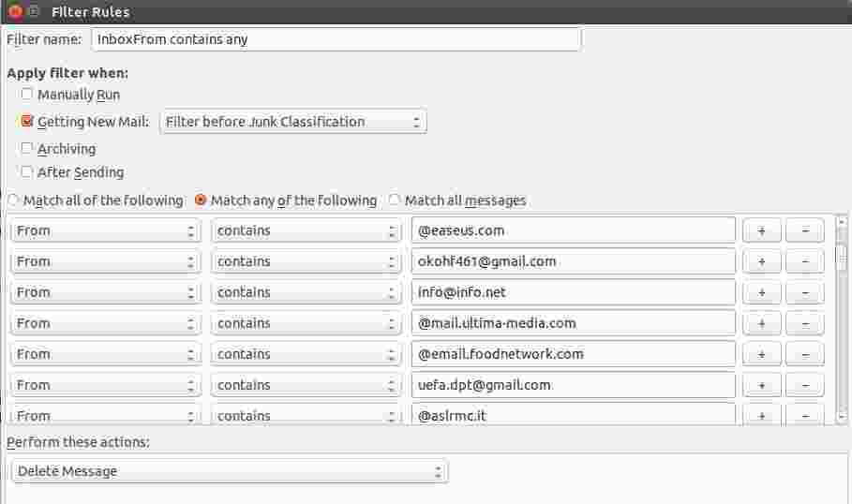Viewport: 852px width, 504px height.
Task: Click the plus button beside @easeus.com rule
Action: pos(761,230)
